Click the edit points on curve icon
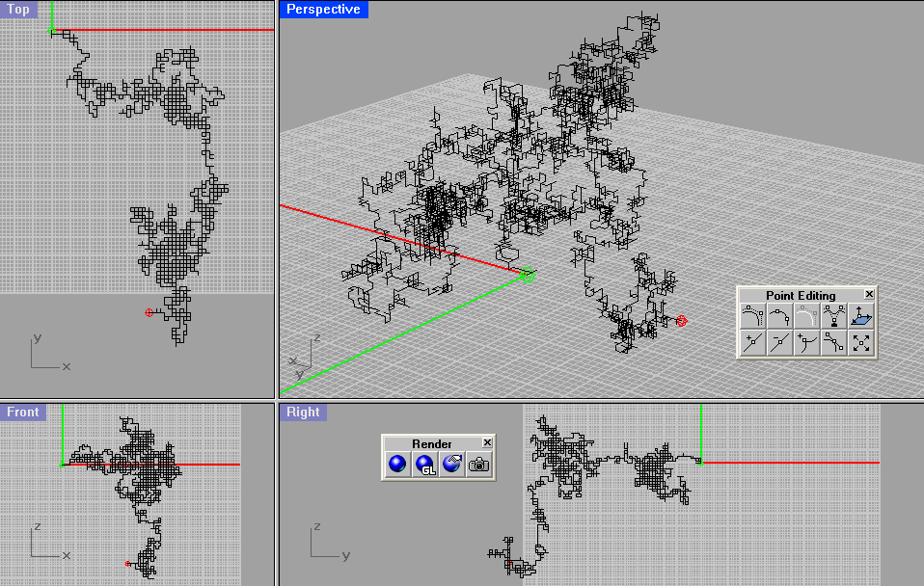Viewport: 924px width, 586px height. click(780, 316)
